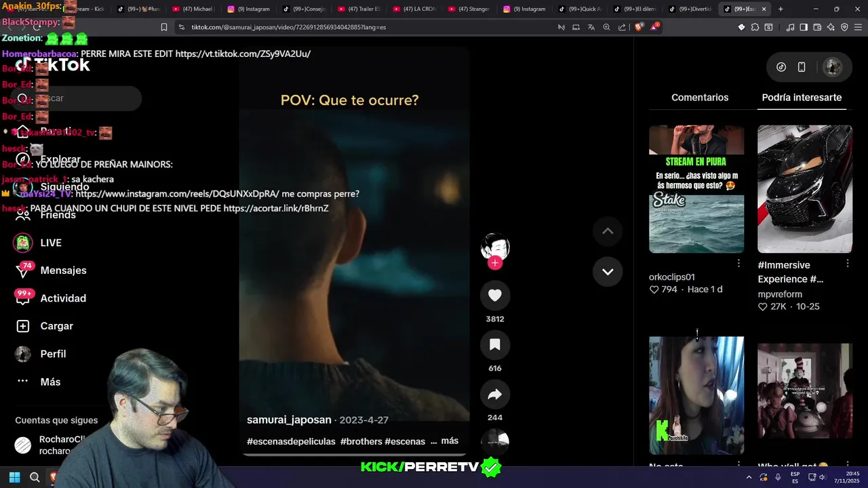The width and height of the screenshot is (868, 488).
Task: Like the video with the heart icon
Action: coord(495,296)
